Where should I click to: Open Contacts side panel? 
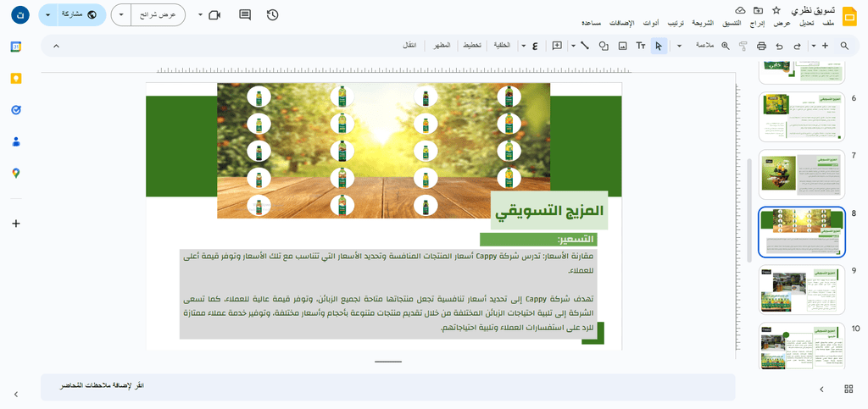(x=16, y=141)
